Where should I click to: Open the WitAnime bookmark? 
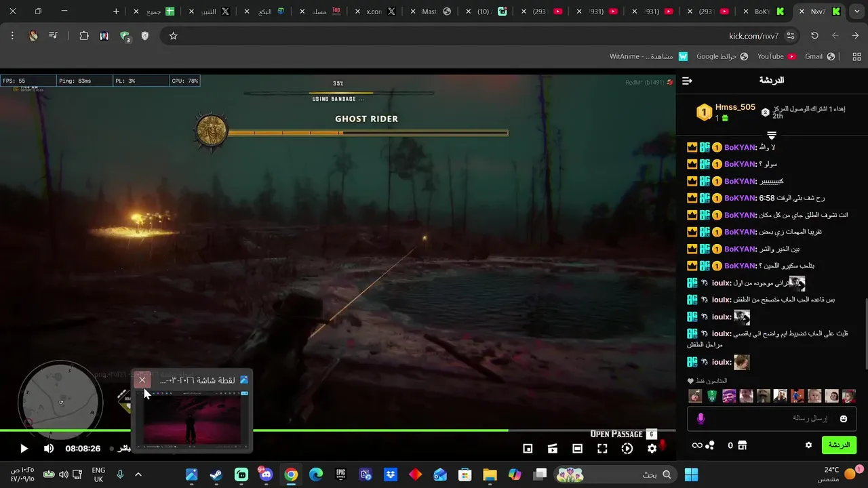[x=648, y=56]
